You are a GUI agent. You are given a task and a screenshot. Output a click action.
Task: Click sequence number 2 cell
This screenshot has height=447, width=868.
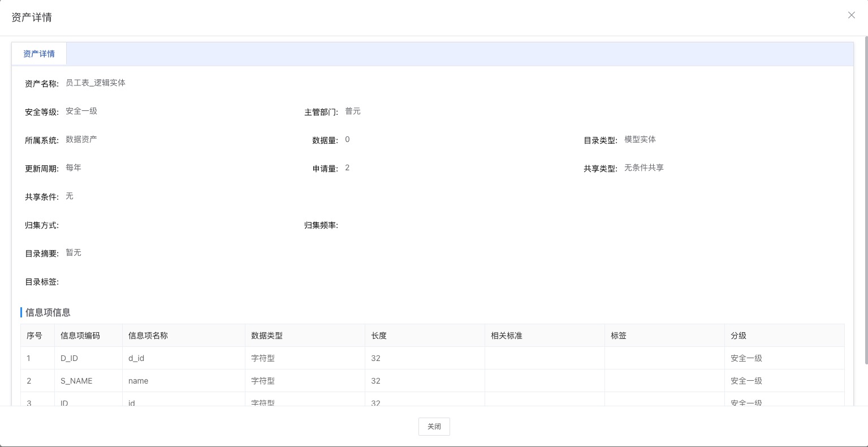(38, 381)
